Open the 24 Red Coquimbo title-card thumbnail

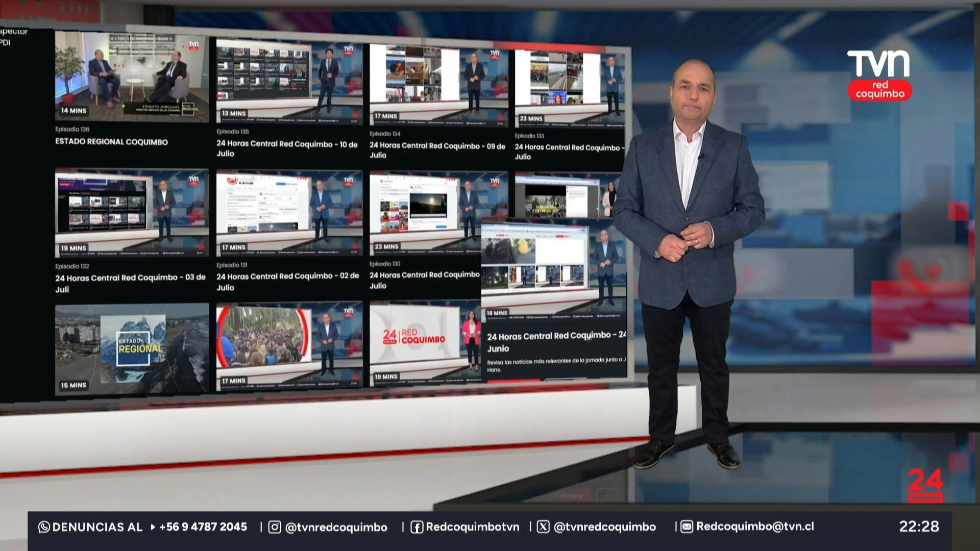pyautogui.click(x=425, y=344)
